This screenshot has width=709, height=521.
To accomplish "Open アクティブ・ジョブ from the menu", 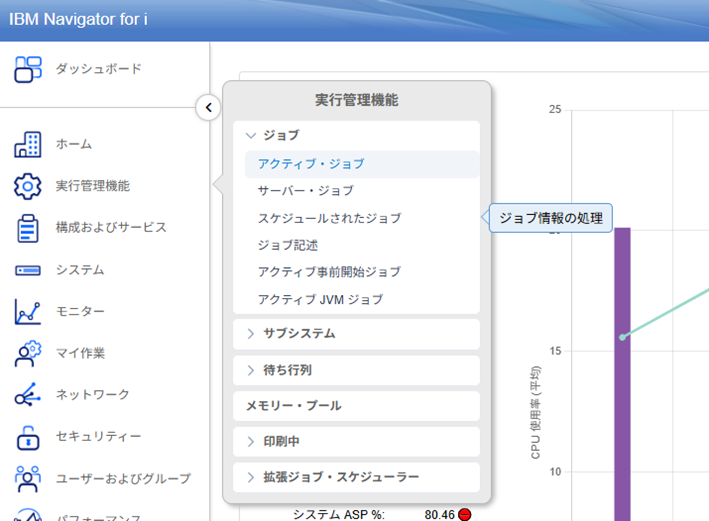I will [x=362, y=164].
